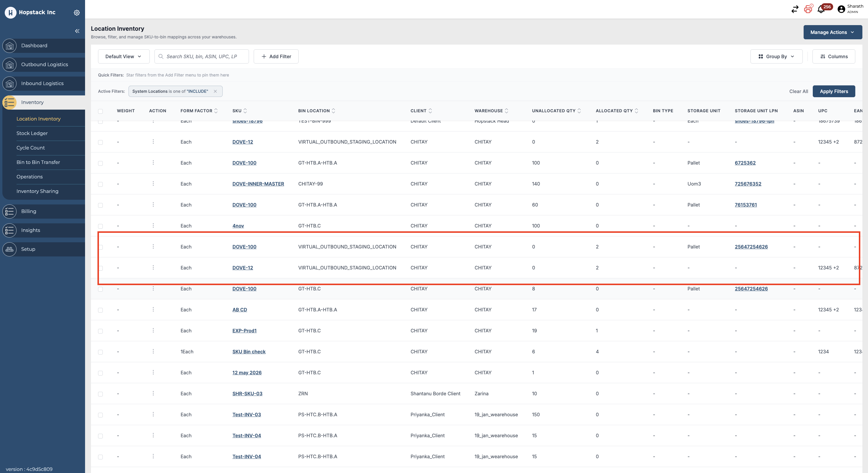This screenshot has height=473, width=868.
Task: Open the Default View dropdown
Action: (124, 57)
